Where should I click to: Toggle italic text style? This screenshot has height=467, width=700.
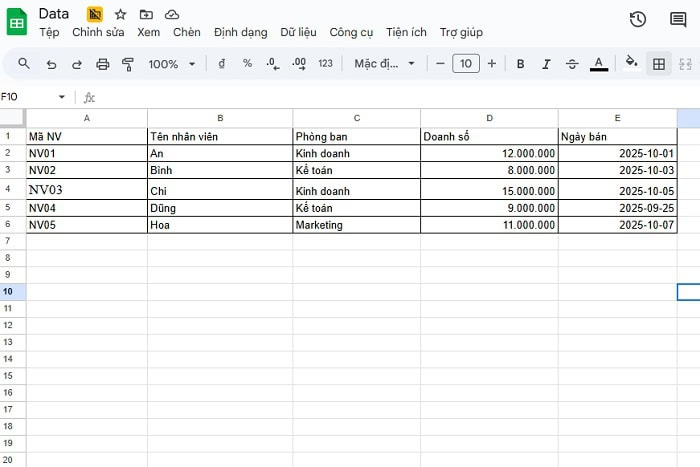click(x=546, y=64)
